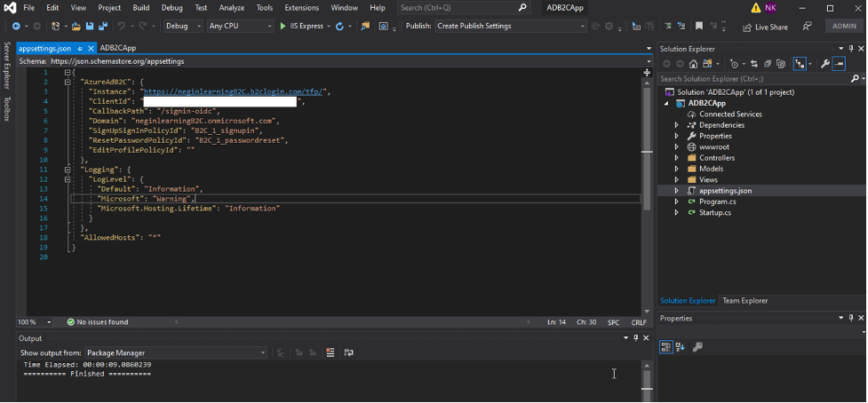This screenshot has height=403, width=868.
Task: Open the Any CPU platform dropdown
Action: click(240, 27)
